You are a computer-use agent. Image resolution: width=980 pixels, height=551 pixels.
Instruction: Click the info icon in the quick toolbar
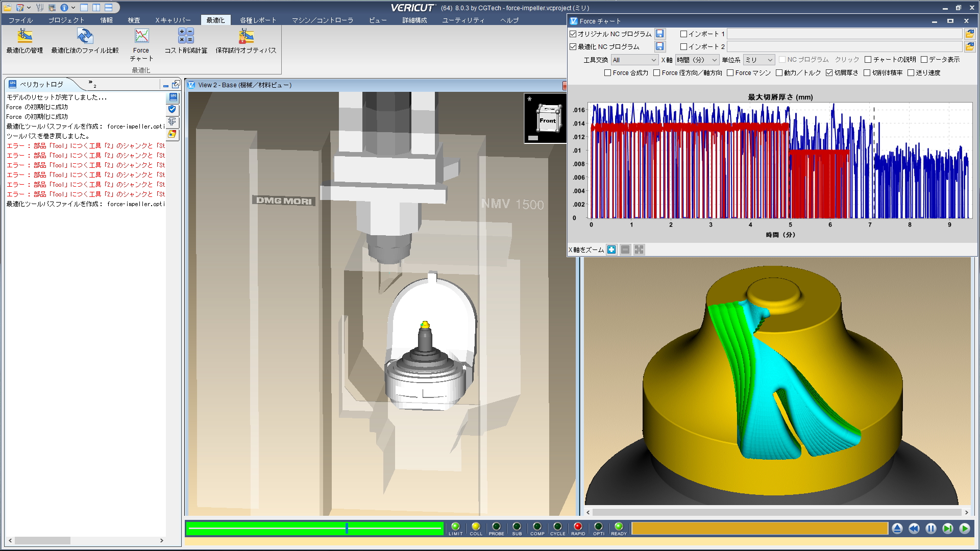pyautogui.click(x=64, y=8)
